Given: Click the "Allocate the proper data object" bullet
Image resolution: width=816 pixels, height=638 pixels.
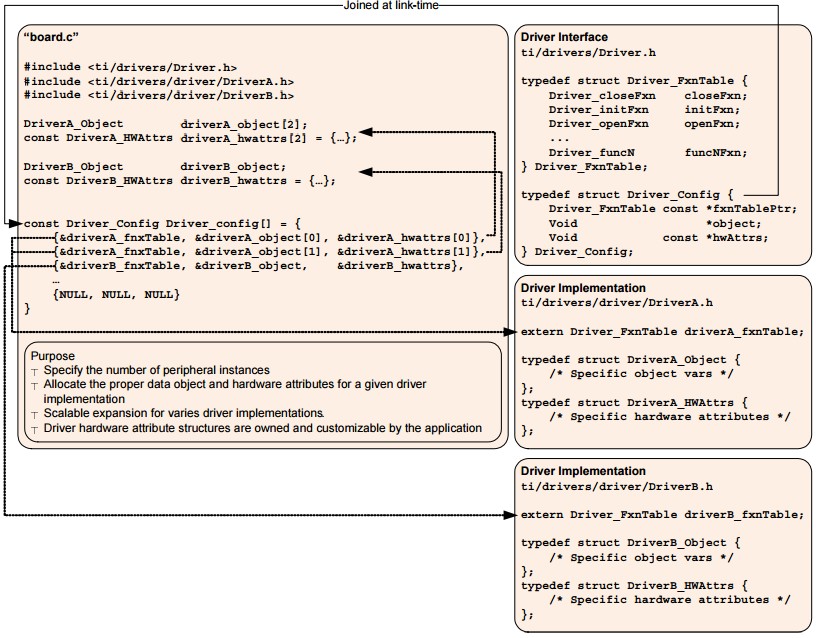Looking at the screenshot, I should [x=235, y=391].
